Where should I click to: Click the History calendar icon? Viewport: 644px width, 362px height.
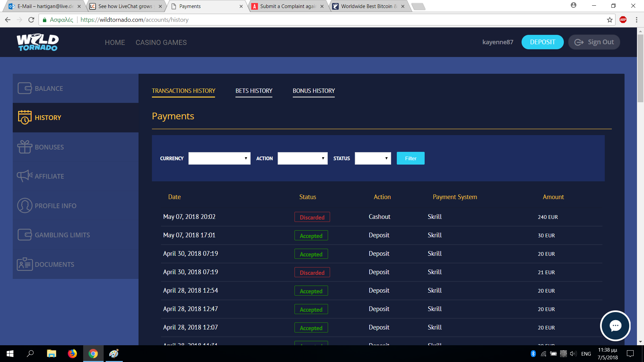click(24, 117)
